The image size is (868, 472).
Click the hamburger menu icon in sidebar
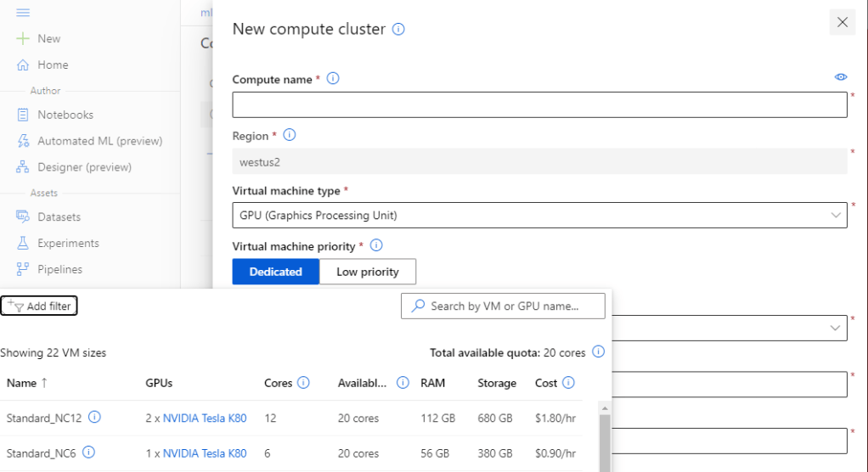[24, 13]
